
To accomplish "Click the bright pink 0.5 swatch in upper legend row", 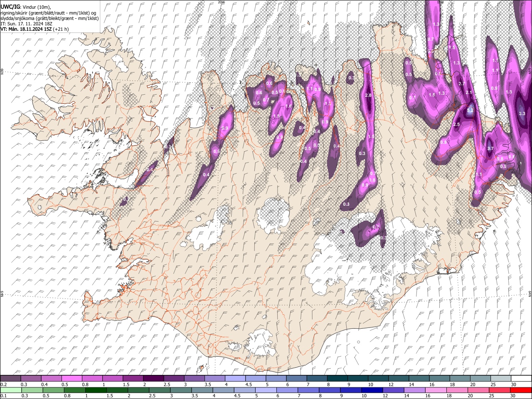I will click(x=71, y=379).
